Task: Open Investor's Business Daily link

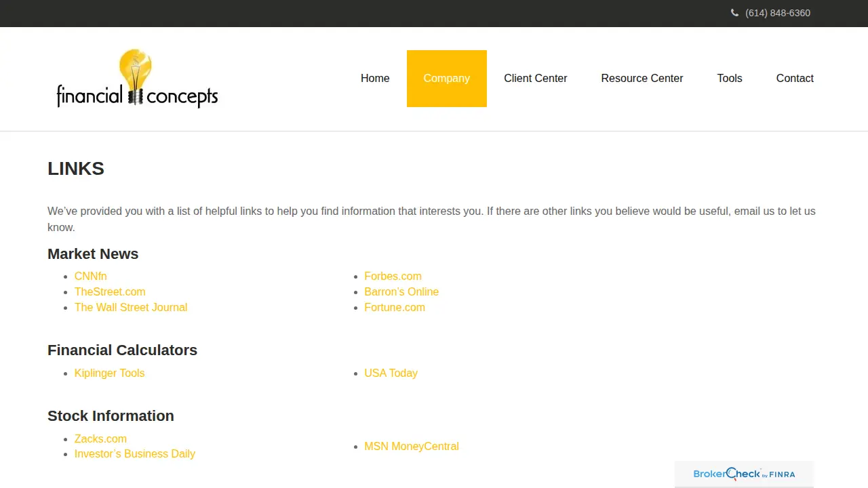Action: (x=135, y=454)
